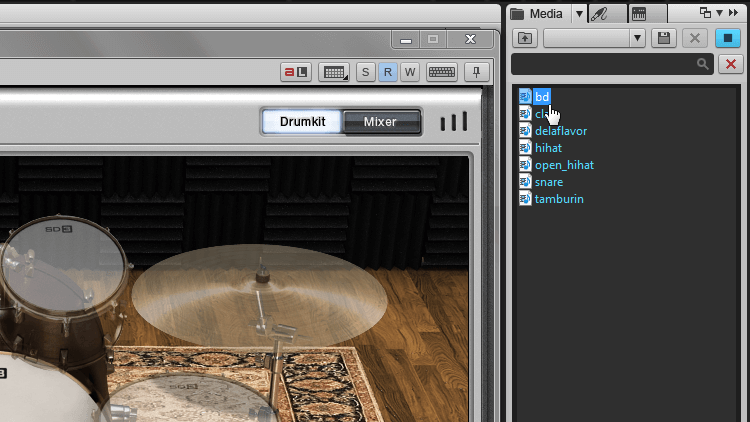The width and height of the screenshot is (750, 422).
Task: Click the folder path dropdown arrow
Action: pos(637,38)
